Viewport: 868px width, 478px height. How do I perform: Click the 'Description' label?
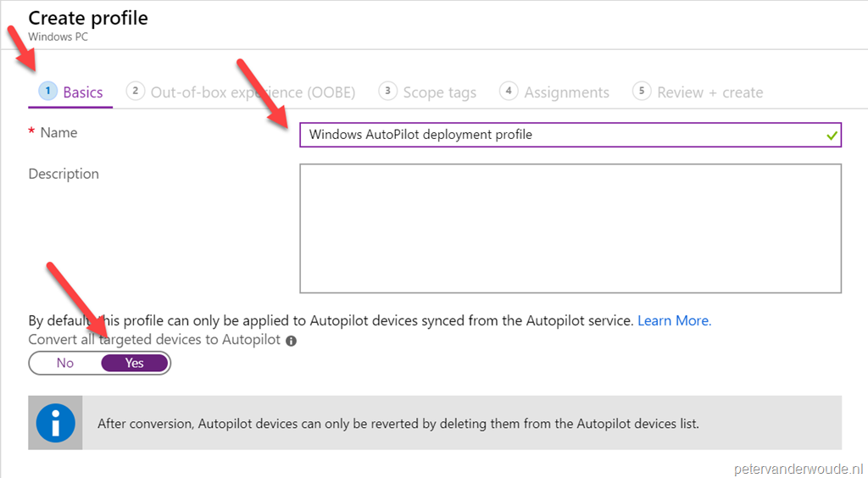64,174
